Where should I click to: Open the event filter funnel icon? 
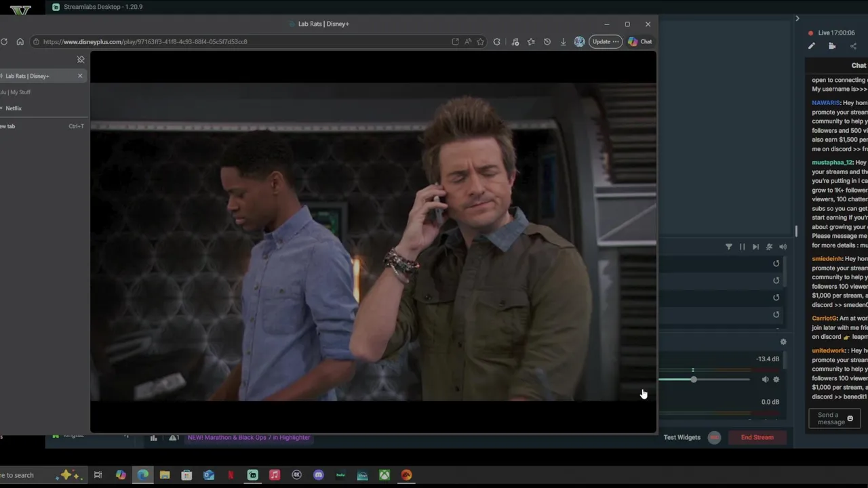[x=728, y=247]
